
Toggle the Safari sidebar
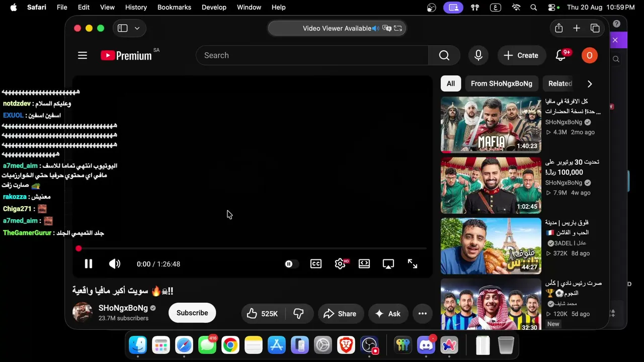(122, 28)
